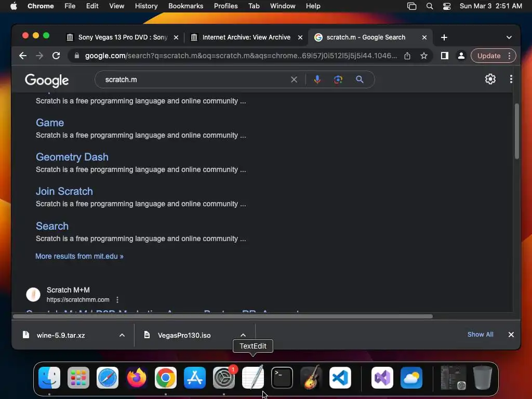Open the App Store dock icon
Image resolution: width=532 pixels, height=399 pixels.
click(x=195, y=378)
